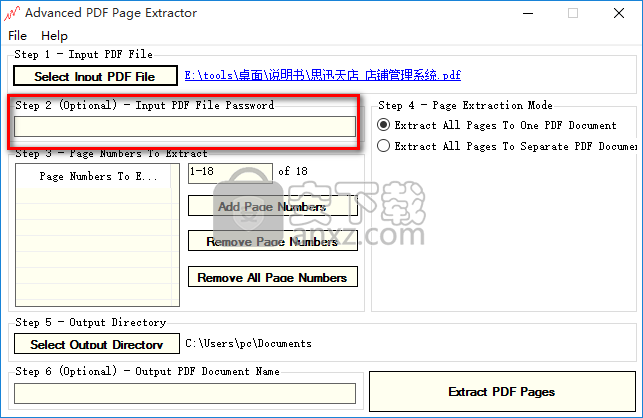Minimize the Advanced PDF Page Extractor window
Screen dimensions: 643x418
pos(528,13)
